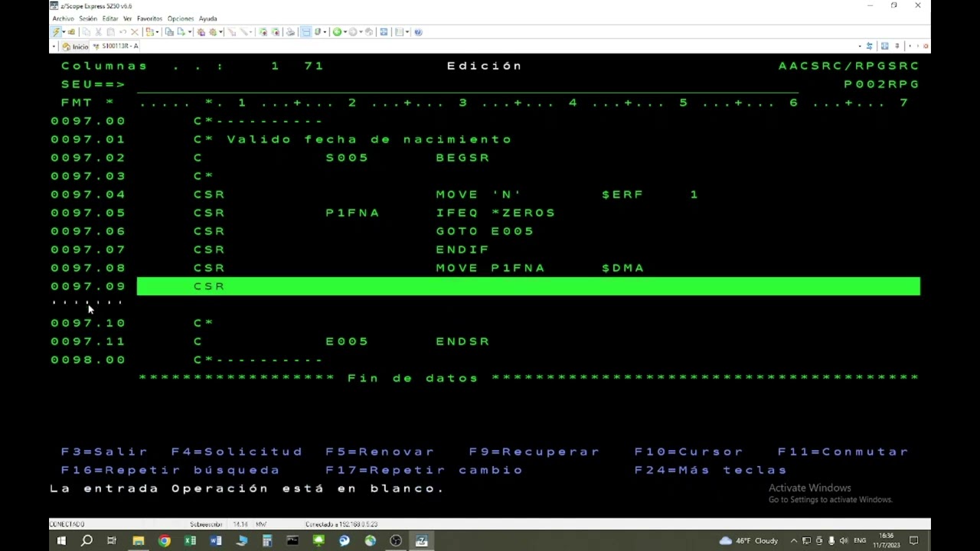Click the F5=Renovar function key label
The height and width of the screenshot is (551, 980).
click(380, 452)
